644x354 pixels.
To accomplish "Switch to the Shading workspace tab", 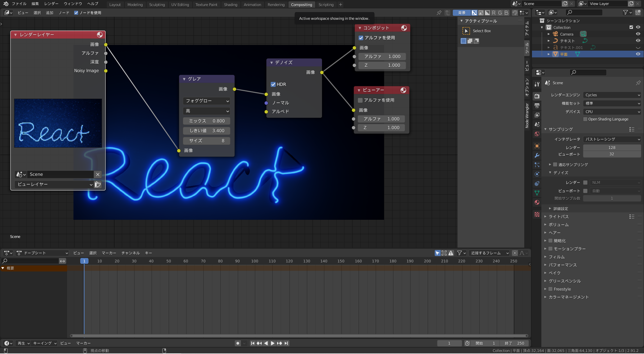I will (230, 5).
